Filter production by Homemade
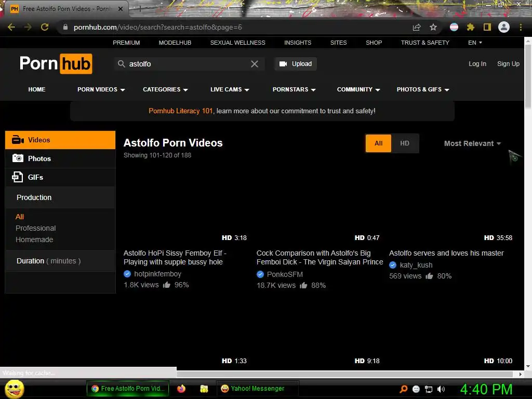The image size is (532, 399). [34, 240]
